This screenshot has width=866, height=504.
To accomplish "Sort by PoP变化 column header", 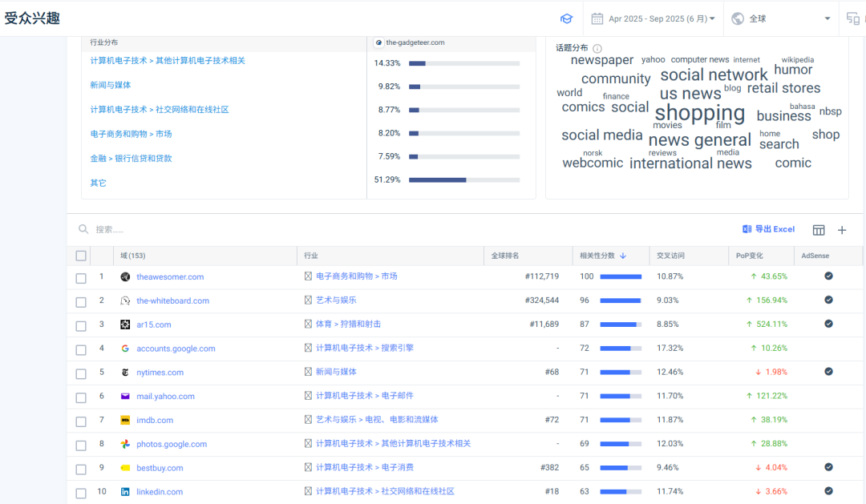I will 750,256.
